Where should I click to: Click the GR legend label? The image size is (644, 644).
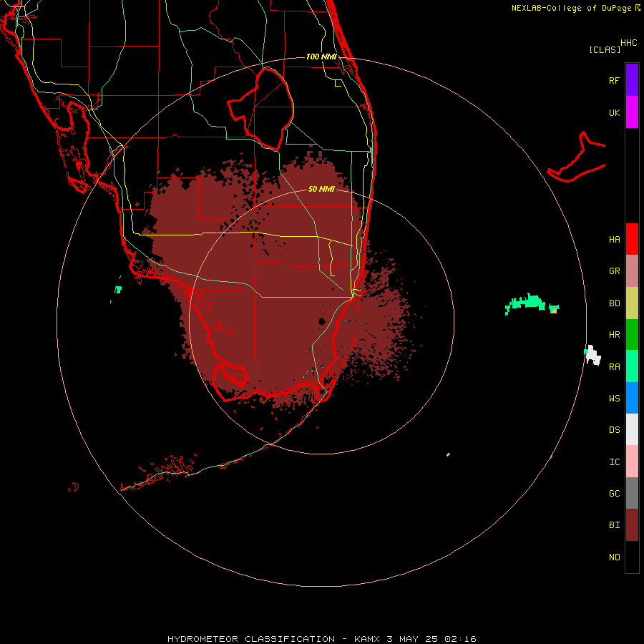[614, 271]
